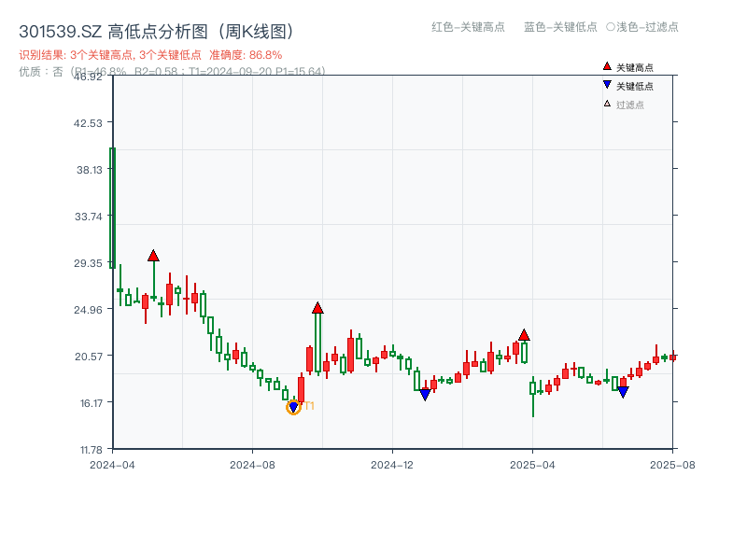Screen dimensions: 747x560
Task: Select the red triangle marker near 2025-04
Action: (525, 334)
